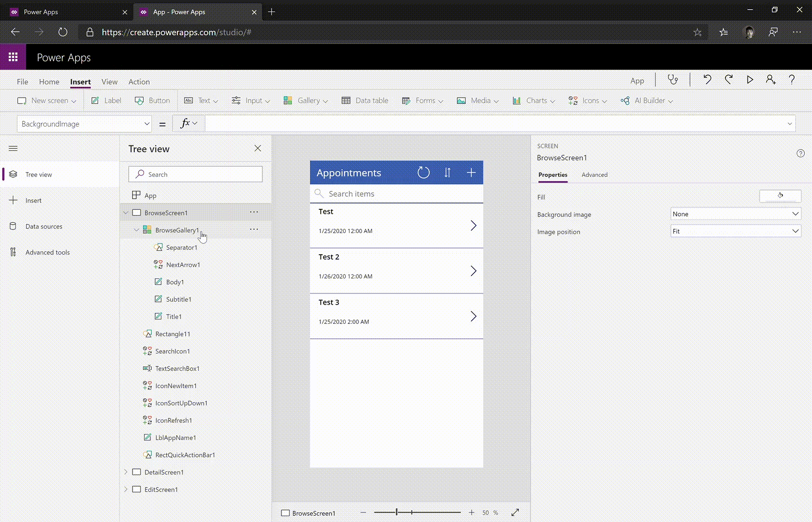Viewport: 812px width, 522px height.
Task: Open the Share user icon
Action: point(771,80)
